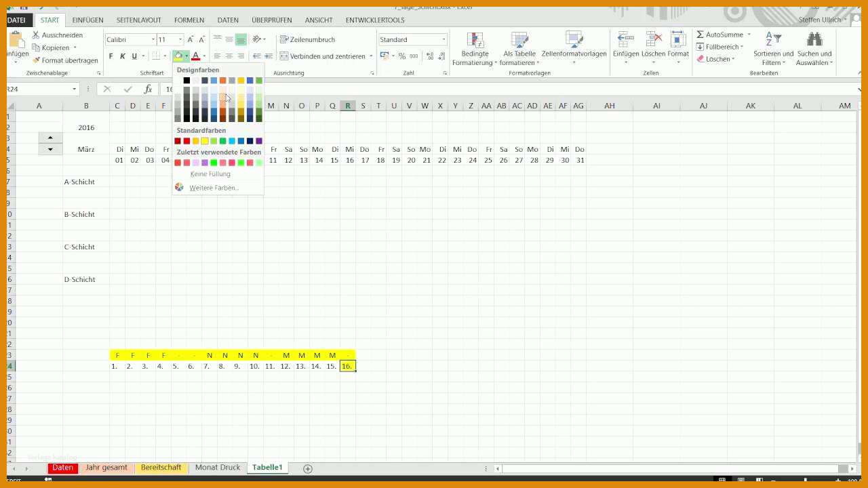This screenshot has width=868, height=488.
Task: Click the Kopieren copy icon
Action: tap(36, 47)
